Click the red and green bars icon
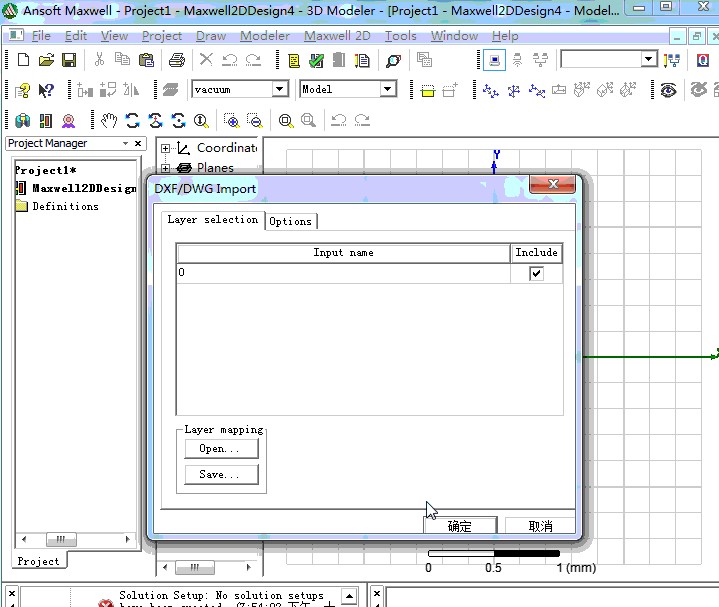Image resolution: width=719 pixels, height=607 pixels. click(45, 121)
